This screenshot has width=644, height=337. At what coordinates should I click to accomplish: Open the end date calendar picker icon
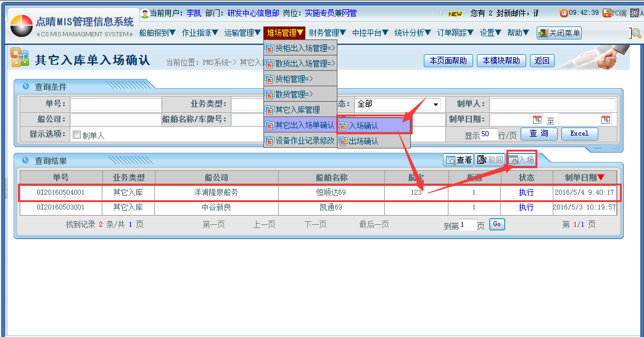605,120
